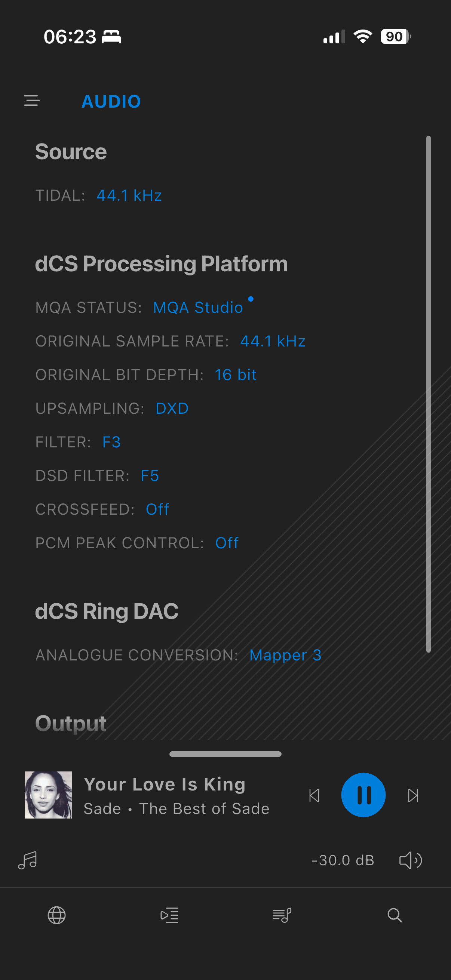Click the vertical scrollbar of the Audio page
The height and width of the screenshot is (980, 451).
point(429,394)
